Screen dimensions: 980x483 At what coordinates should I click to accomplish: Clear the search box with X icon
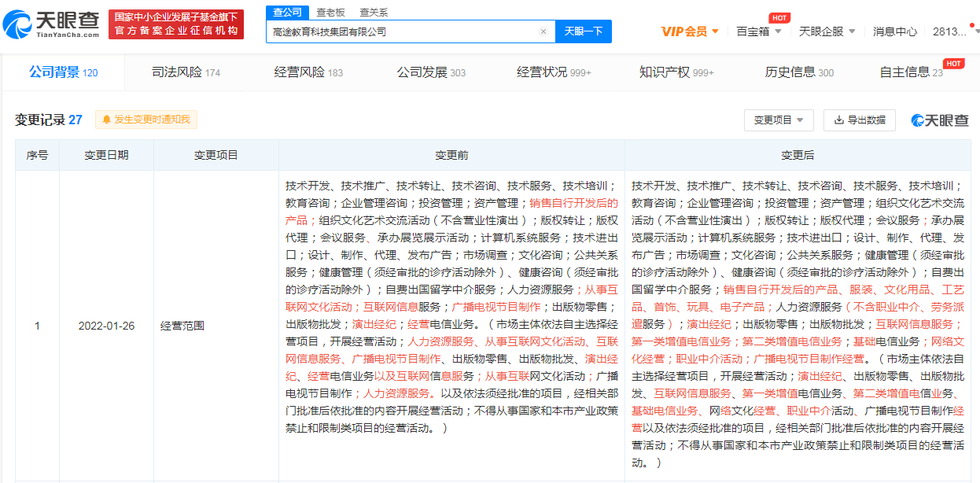[543, 31]
